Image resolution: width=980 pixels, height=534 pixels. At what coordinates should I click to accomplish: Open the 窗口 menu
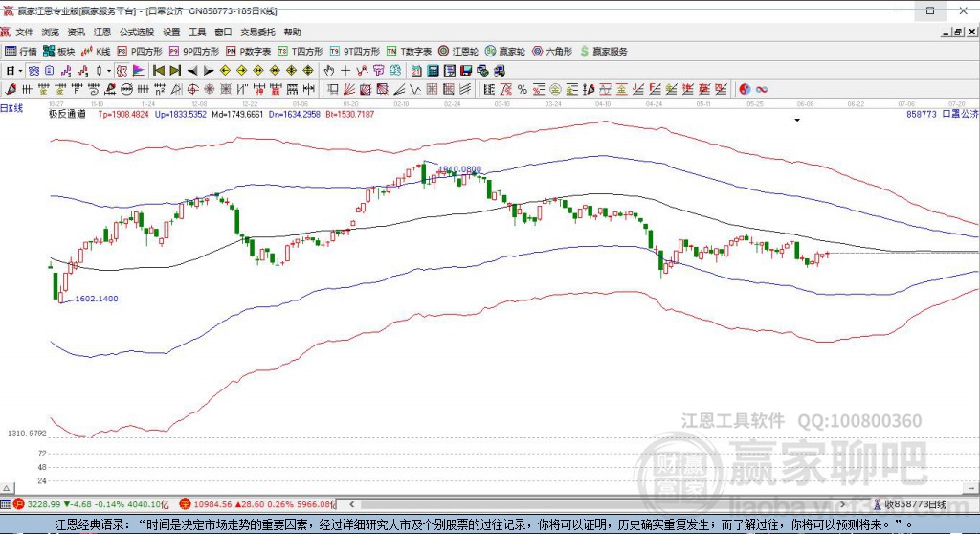pyautogui.click(x=223, y=32)
